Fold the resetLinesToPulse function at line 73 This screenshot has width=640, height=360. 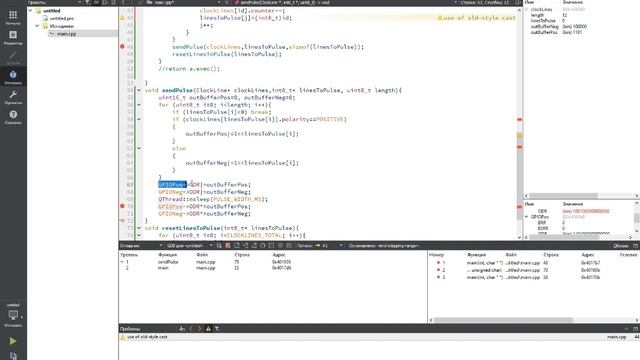(139, 228)
